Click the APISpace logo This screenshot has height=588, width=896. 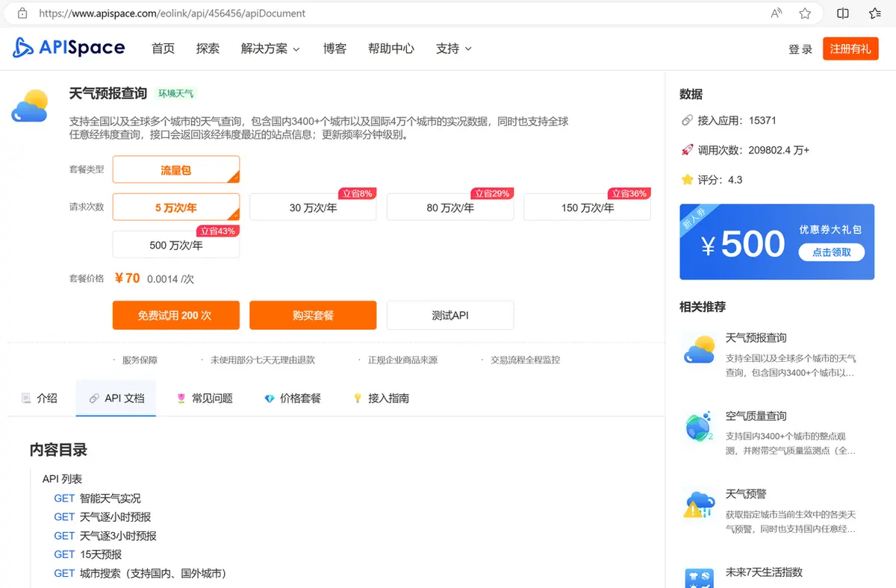coord(69,48)
